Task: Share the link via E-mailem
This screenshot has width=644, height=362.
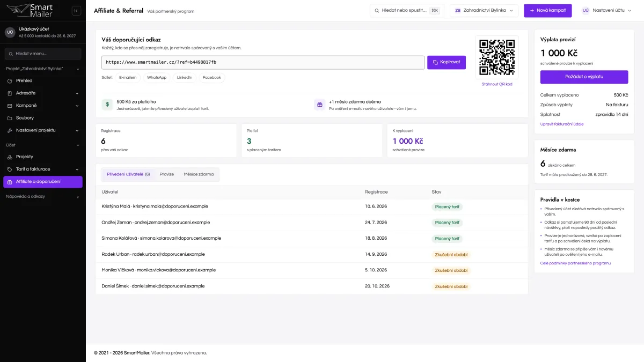Action: [128, 77]
